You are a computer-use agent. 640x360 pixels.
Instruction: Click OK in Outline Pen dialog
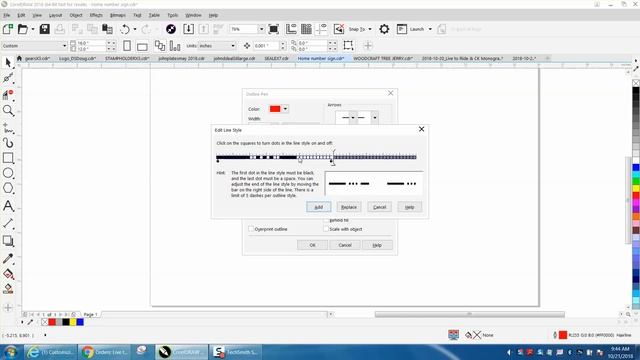pyautogui.click(x=312, y=245)
